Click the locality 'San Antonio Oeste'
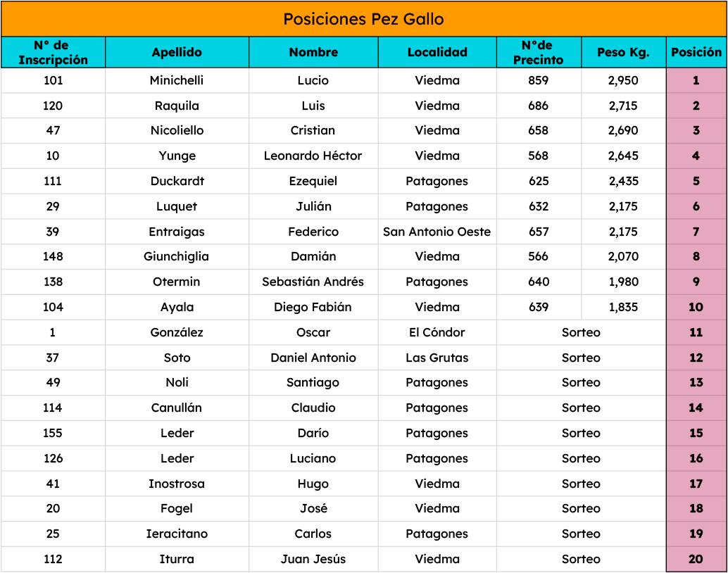Image resolution: width=728 pixels, height=573 pixels. (x=437, y=232)
